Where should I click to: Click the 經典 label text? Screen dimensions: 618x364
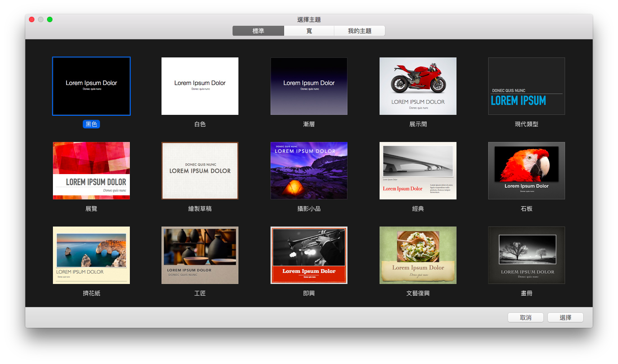(x=418, y=208)
